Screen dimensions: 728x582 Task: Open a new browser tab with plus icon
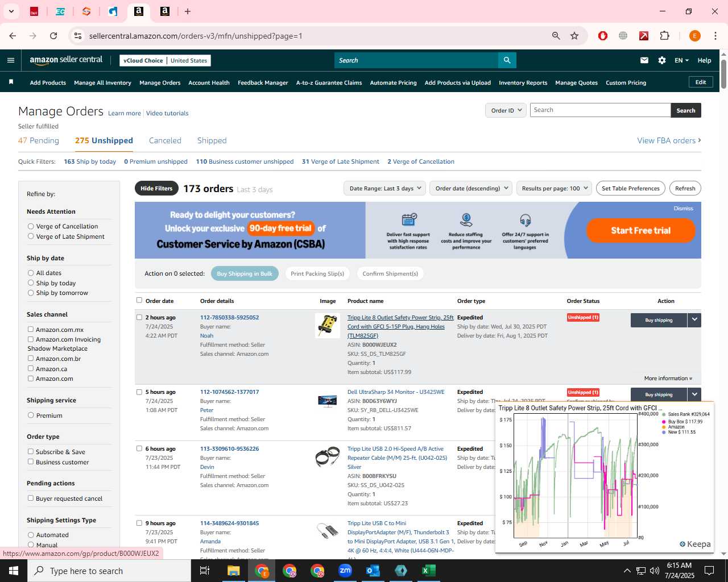coord(188,11)
